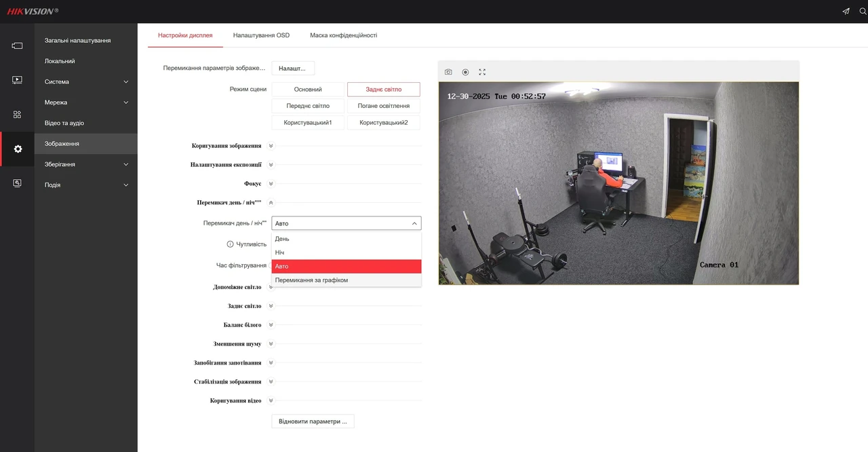Select the configuration gear icon in the sidebar
The height and width of the screenshot is (452, 868).
(x=18, y=149)
